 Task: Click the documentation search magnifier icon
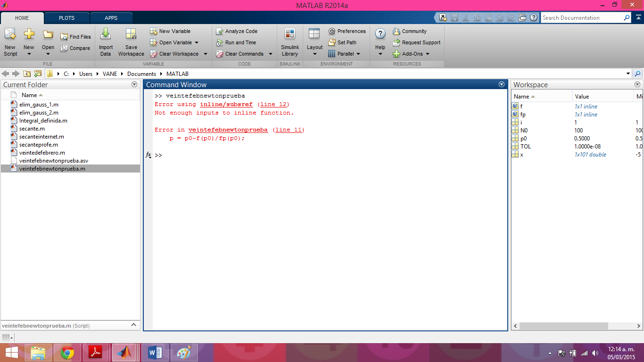point(627,18)
